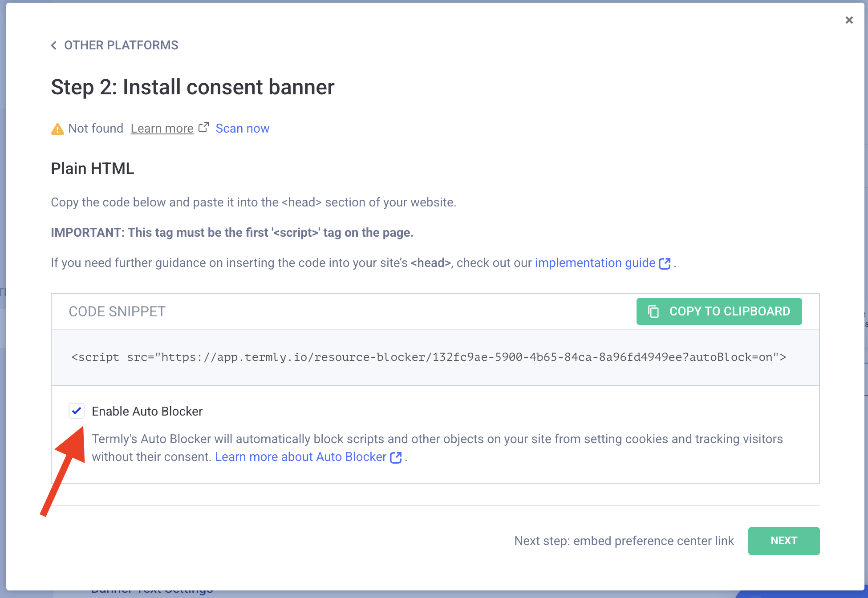Image resolution: width=868 pixels, height=598 pixels.
Task: Click external-link icon after Auto Blocker link
Action: [x=396, y=457]
